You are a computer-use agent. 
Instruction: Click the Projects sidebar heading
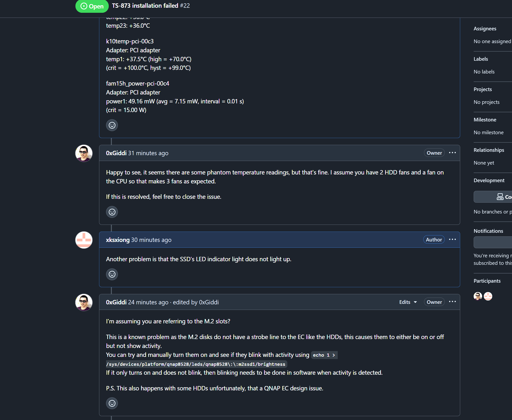pyautogui.click(x=483, y=89)
